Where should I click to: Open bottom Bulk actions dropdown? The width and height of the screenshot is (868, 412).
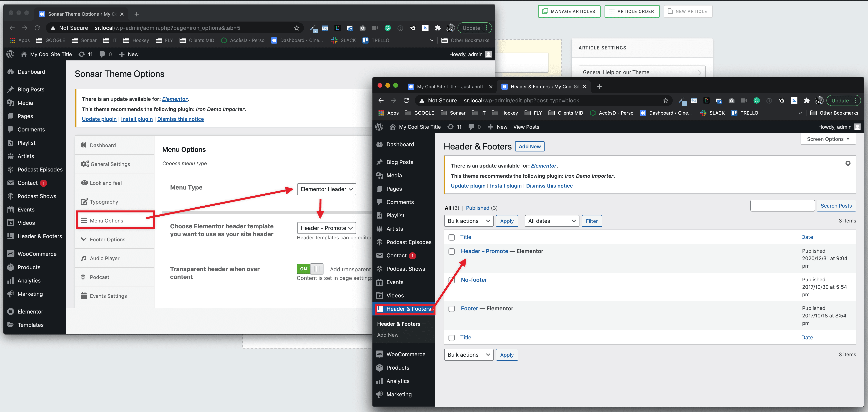pos(469,355)
